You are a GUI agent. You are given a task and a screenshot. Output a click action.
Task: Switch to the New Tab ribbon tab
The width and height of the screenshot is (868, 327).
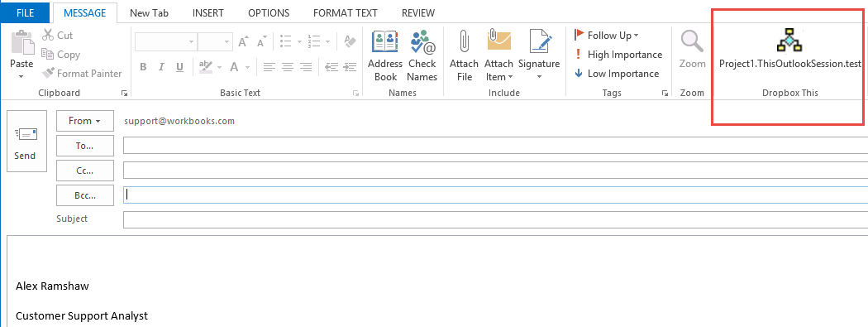149,12
